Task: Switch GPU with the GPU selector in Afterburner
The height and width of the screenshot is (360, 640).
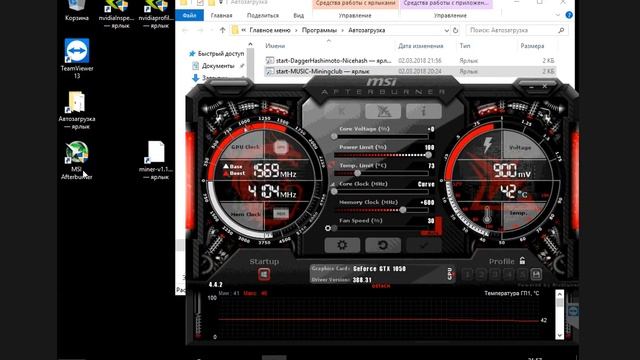Action: coord(450,273)
